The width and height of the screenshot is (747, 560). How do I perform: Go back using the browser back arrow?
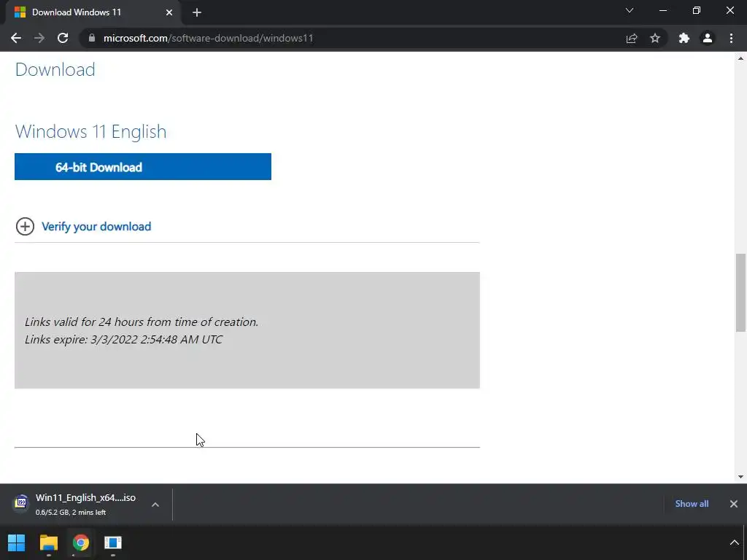[x=16, y=38]
